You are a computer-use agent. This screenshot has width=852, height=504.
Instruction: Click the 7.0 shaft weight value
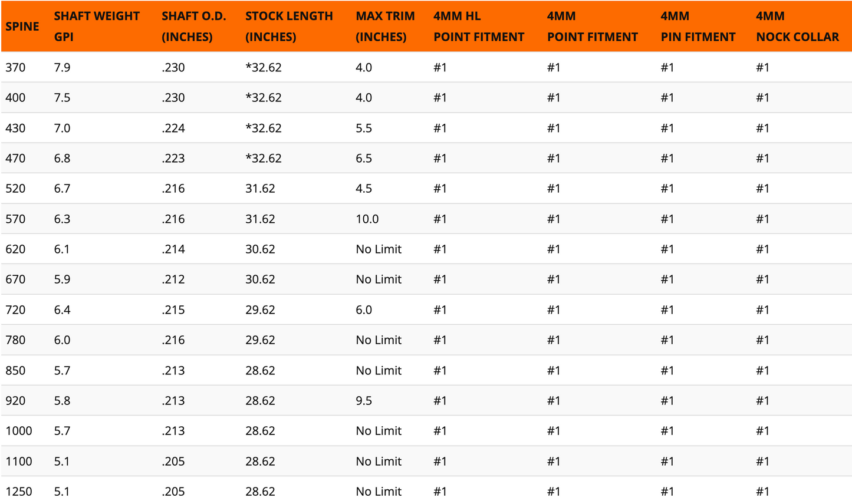(x=62, y=129)
